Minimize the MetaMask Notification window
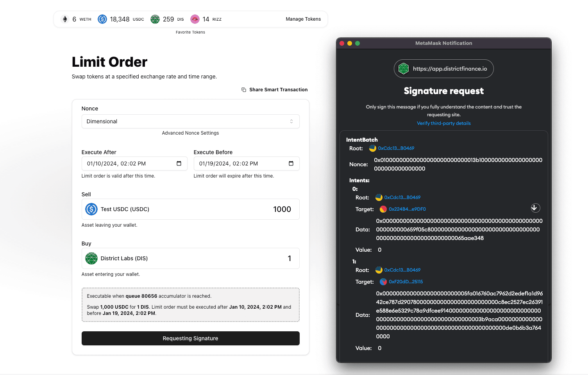The width and height of the screenshot is (588, 375). (350, 43)
